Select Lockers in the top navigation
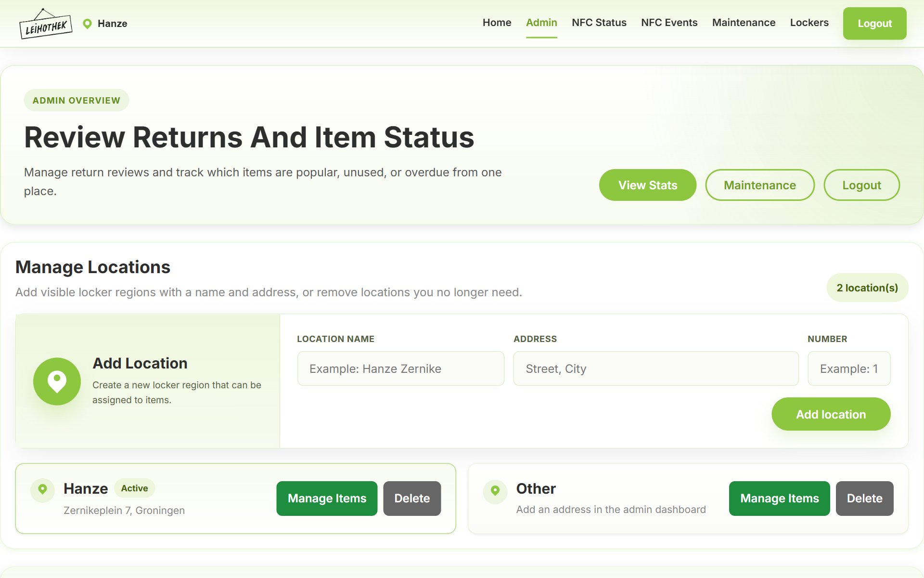The width and height of the screenshot is (924, 578). [x=809, y=23]
